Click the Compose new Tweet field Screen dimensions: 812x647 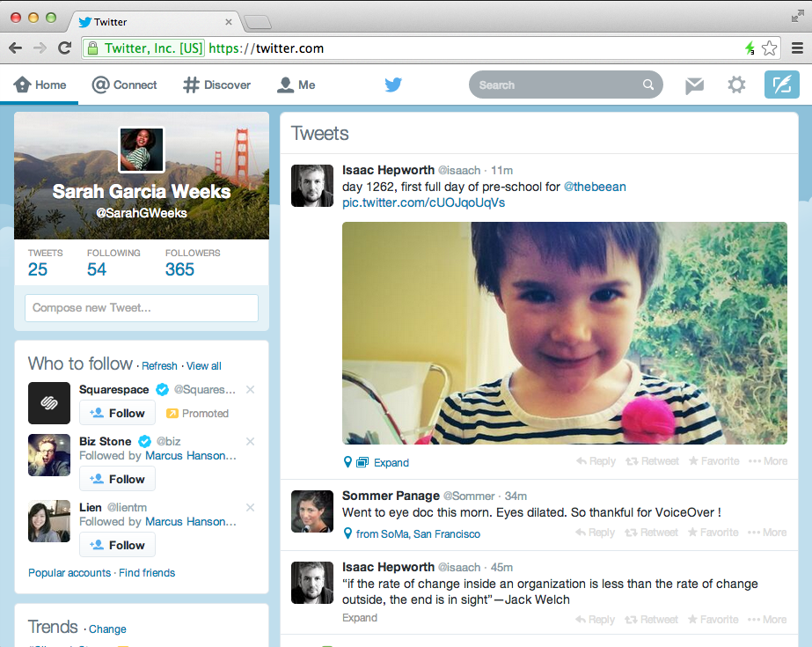141,308
